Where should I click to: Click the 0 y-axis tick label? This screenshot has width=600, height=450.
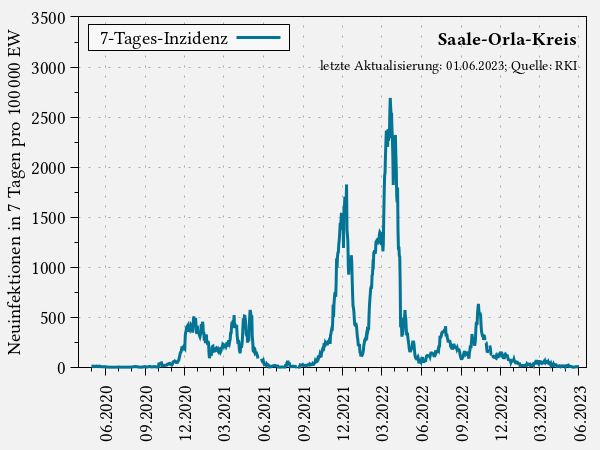[x=60, y=368]
